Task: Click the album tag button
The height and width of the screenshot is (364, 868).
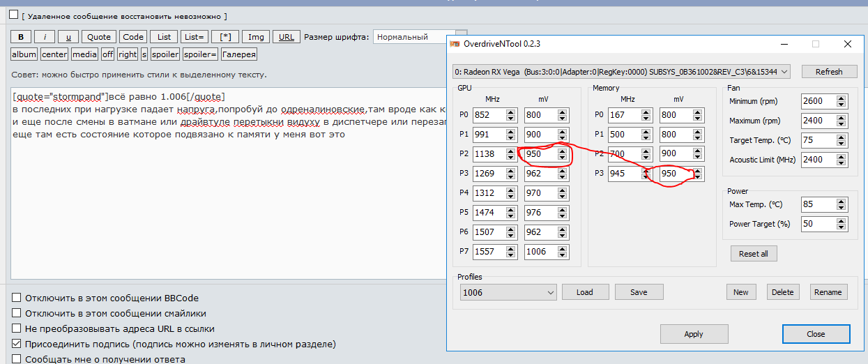Action: 24,54
